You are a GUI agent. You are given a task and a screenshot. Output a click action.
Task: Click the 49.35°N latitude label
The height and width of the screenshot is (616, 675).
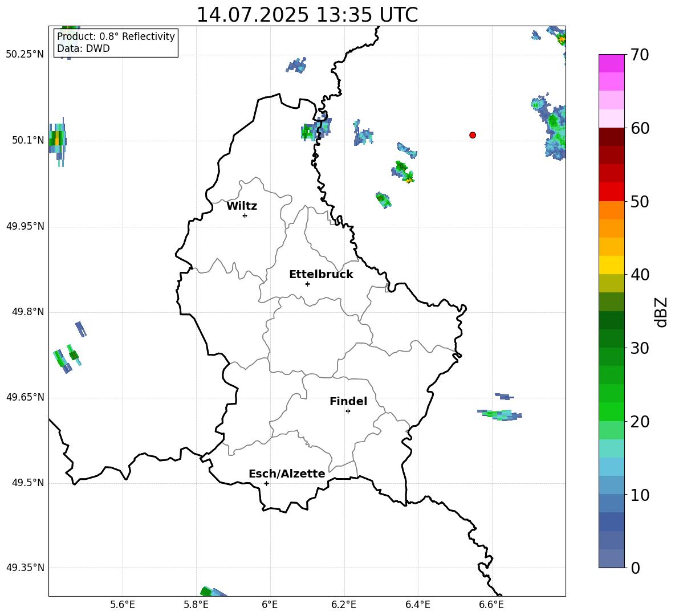point(25,568)
